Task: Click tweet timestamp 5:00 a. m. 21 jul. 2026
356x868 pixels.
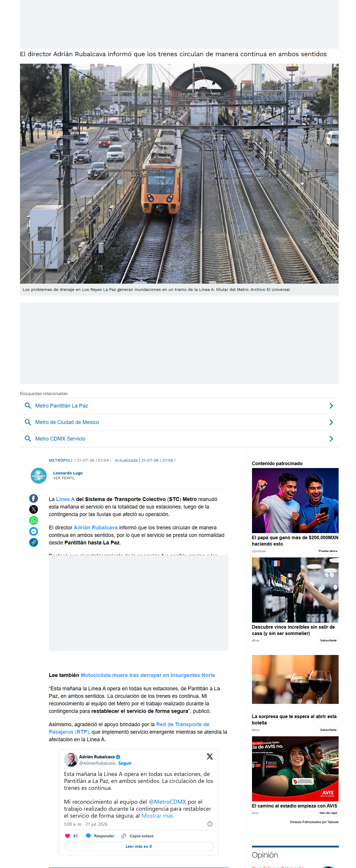Action: 86,824
